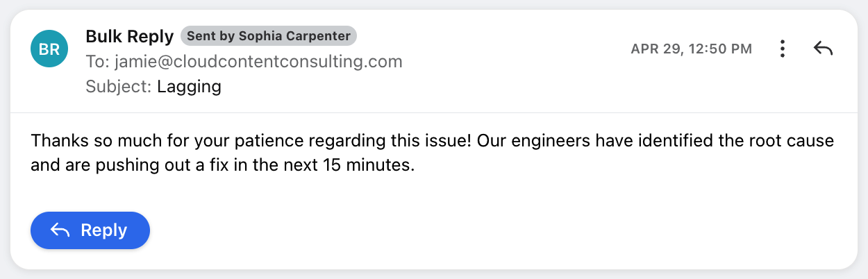This screenshot has width=868, height=279.
Task: Click the teal BR avatar icon
Action: (x=49, y=49)
